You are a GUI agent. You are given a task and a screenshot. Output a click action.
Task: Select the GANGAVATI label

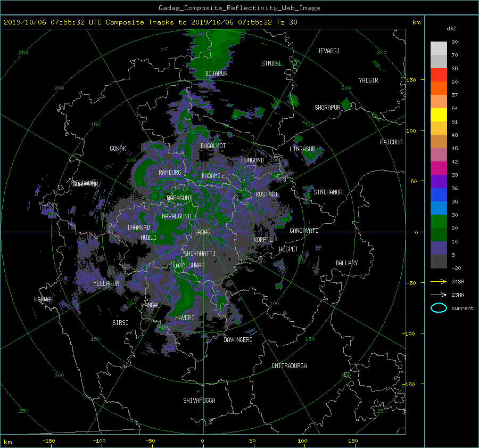click(x=304, y=231)
